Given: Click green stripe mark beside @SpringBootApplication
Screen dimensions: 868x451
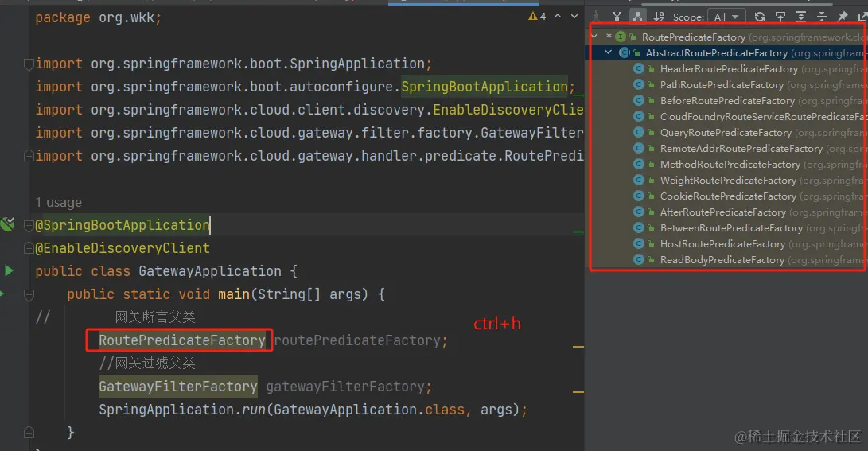Looking at the screenshot, I should pyautogui.click(x=578, y=232).
